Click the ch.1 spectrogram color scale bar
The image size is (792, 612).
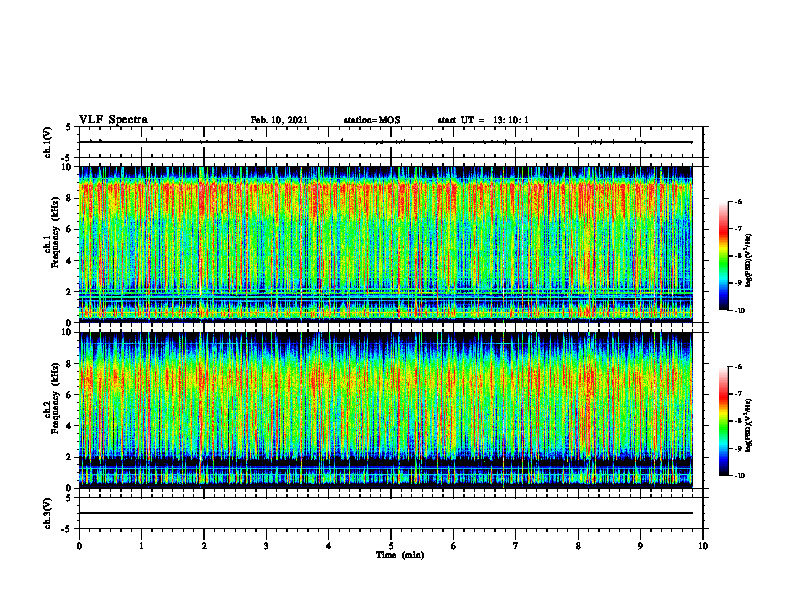723,256
